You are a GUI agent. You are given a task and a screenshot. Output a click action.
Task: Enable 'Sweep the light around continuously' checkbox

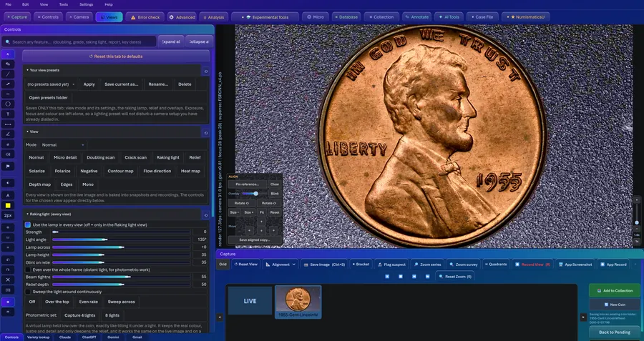point(27,292)
